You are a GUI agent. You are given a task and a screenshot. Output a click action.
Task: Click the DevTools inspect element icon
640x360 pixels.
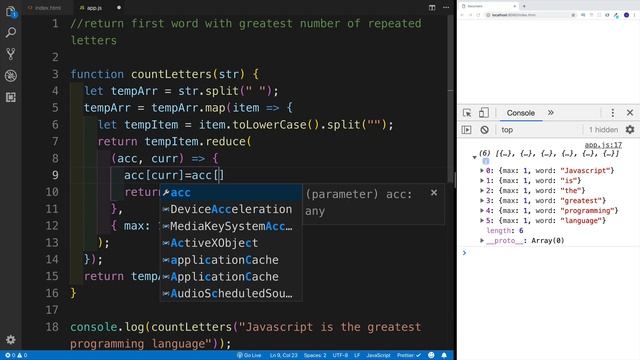tap(467, 113)
